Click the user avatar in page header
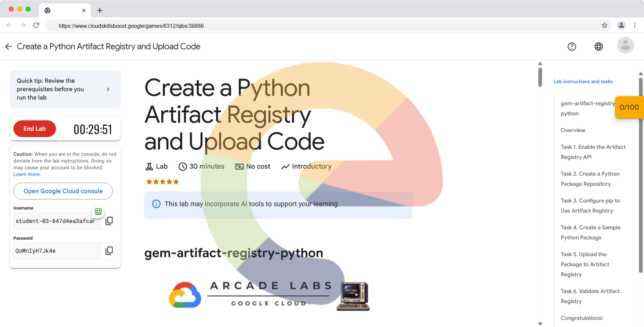Image resolution: width=644 pixels, height=327 pixels. click(x=625, y=46)
